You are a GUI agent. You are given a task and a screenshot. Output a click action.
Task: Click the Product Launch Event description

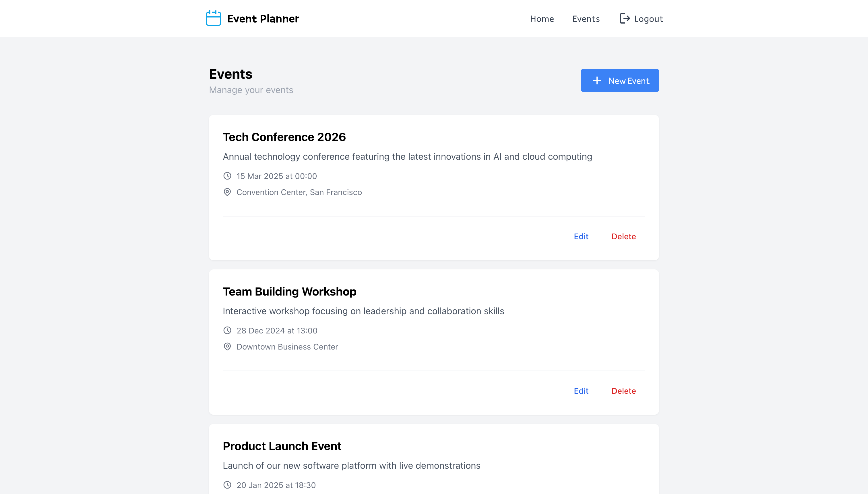pos(351,466)
